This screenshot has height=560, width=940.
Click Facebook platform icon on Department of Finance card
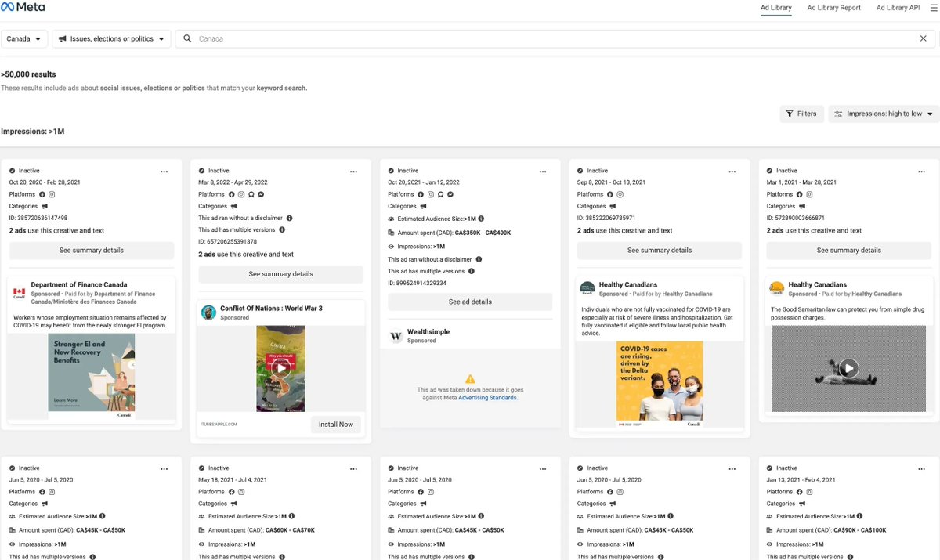pyautogui.click(x=42, y=194)
